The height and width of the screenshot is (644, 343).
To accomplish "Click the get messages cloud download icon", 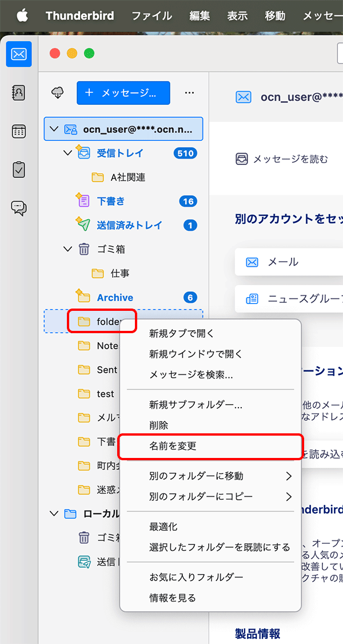I will click(x=57, y=93).
